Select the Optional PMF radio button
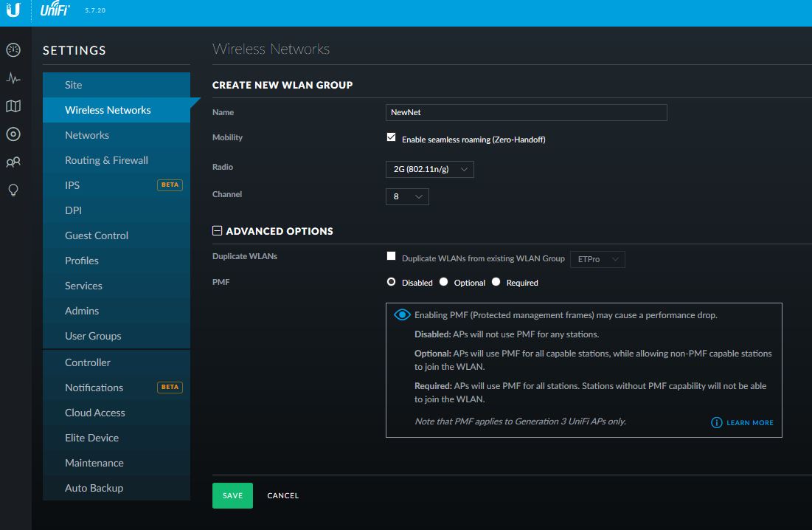 (443, 282)
